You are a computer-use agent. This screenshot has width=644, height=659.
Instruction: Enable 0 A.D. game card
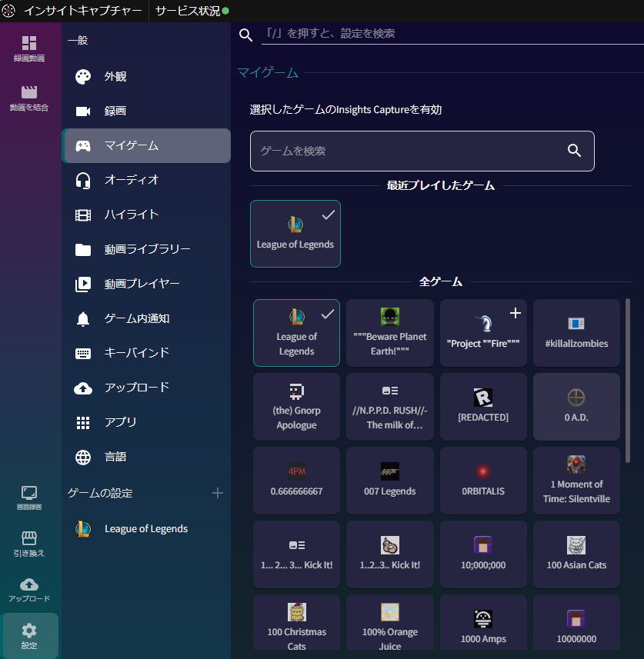click(x=576, y=407)
